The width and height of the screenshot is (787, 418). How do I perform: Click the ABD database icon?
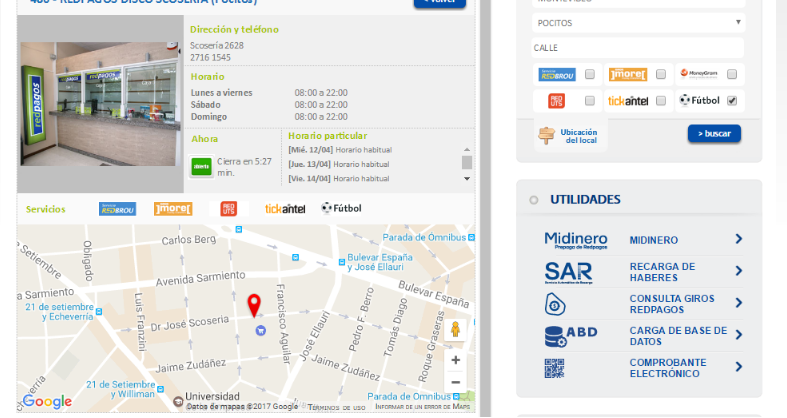point(571,336)
